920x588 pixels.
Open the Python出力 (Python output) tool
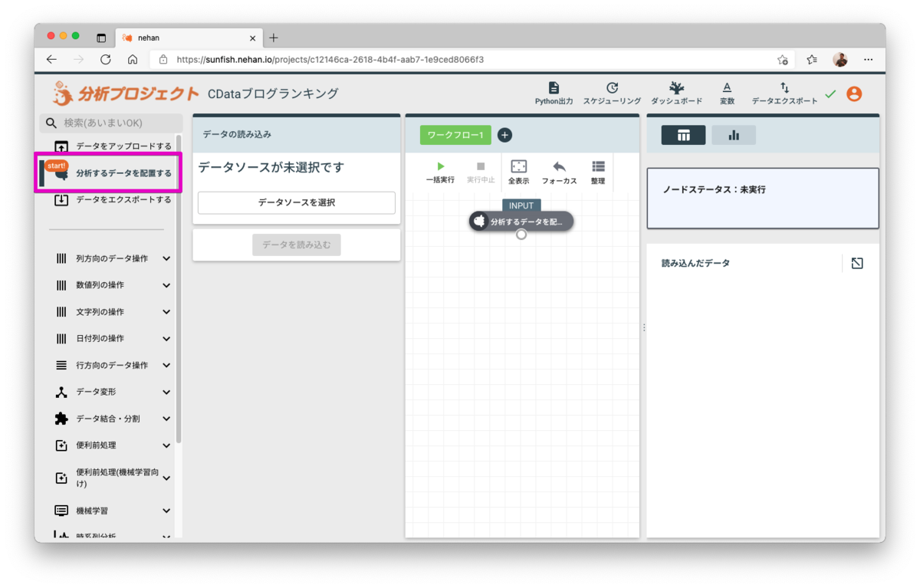553,90
